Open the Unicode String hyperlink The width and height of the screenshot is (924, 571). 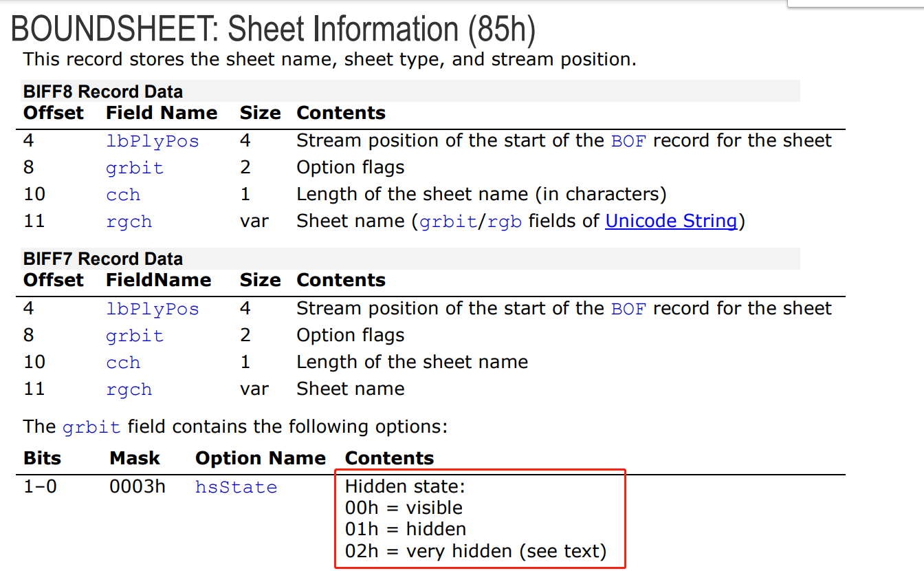pos(671,222)
